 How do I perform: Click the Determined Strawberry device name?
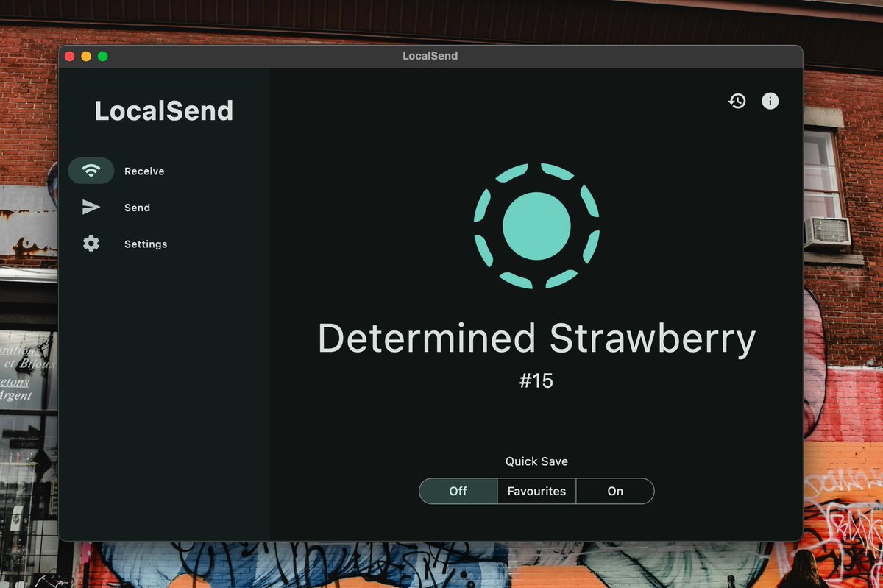(x=536, y=339)
